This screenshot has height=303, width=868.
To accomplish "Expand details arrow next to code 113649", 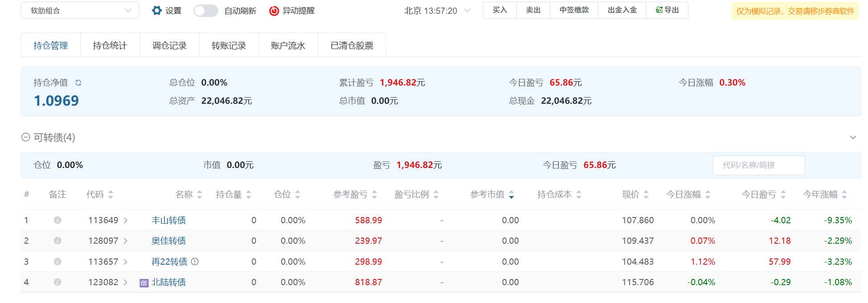I will tap(125, 220).
